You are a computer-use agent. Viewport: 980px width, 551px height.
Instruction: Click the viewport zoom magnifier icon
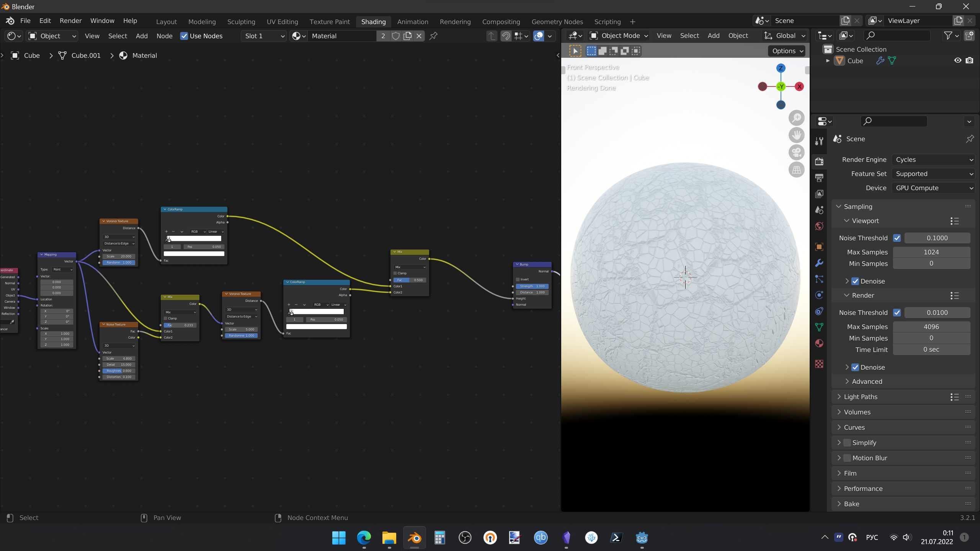click(x=796, y=118)
